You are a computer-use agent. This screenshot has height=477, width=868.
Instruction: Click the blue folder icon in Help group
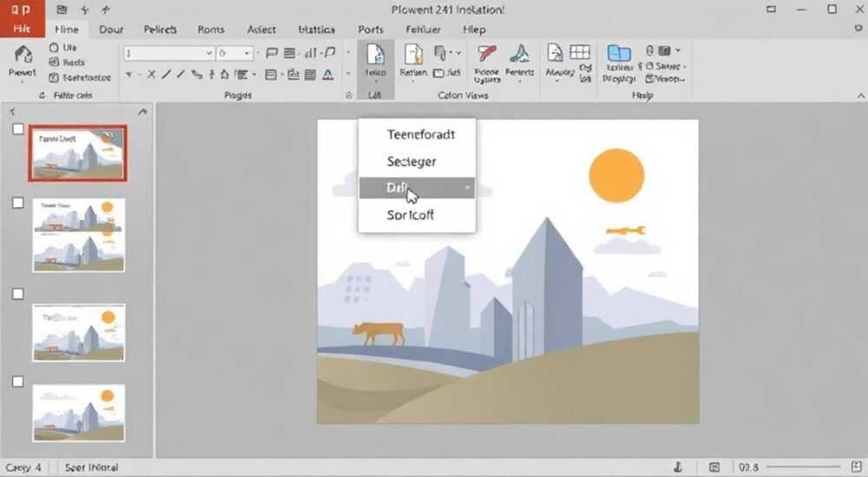(x=619, y=53)
